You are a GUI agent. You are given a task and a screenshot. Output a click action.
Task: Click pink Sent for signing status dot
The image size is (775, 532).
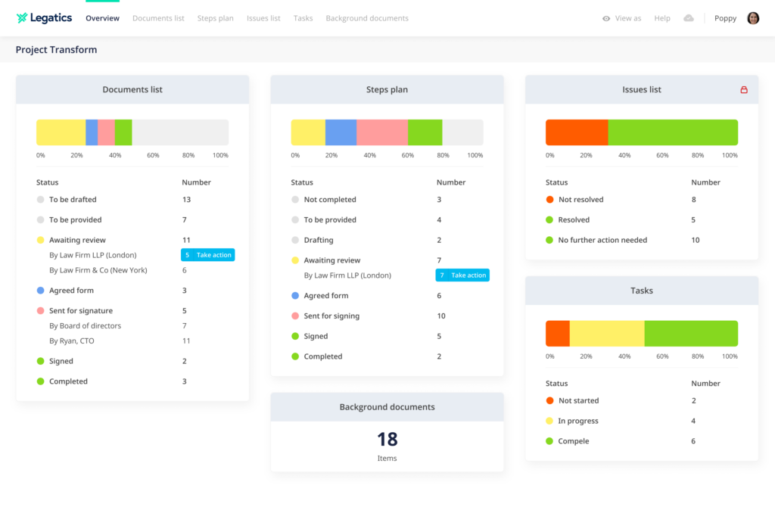tap(295, 316)
